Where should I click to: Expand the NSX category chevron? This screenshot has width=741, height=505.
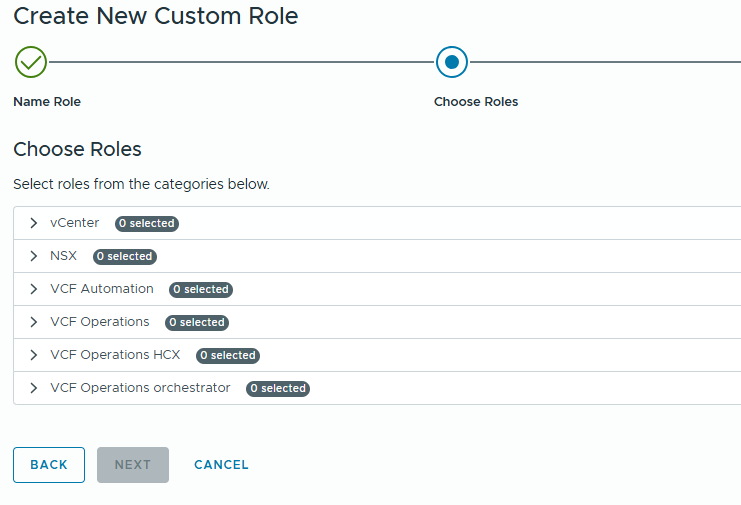click(x=34, y=256)
